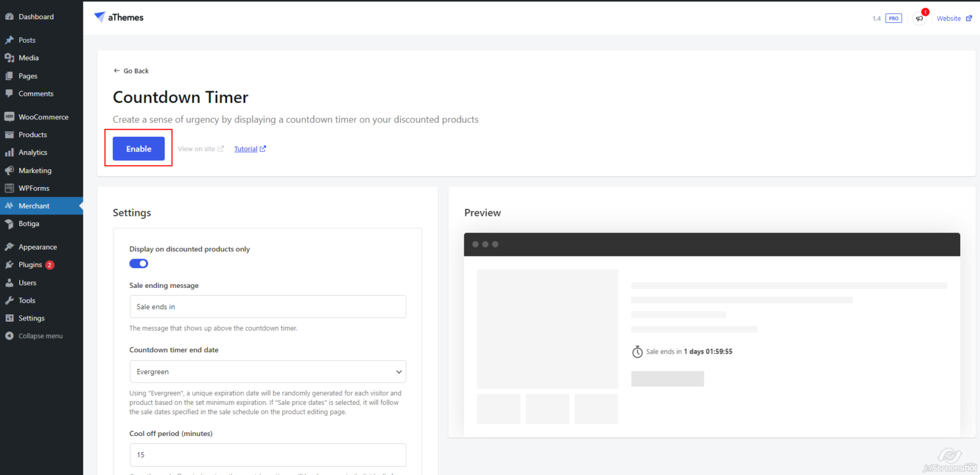Open the Merchant menu item
The height and width of the screenshot is (475, 980).
[41, 206]
